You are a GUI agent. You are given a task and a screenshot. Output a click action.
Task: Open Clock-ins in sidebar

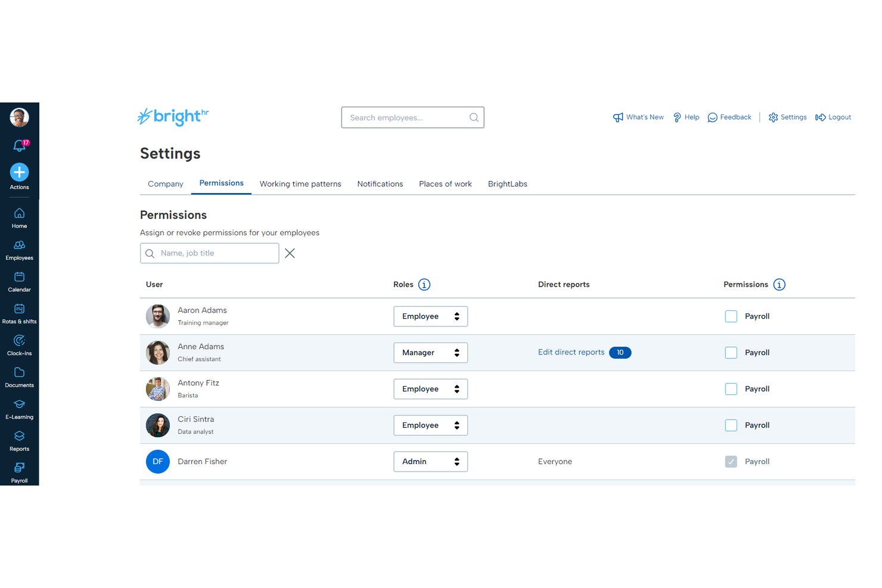pyautogui.click(x=19, y=346)
